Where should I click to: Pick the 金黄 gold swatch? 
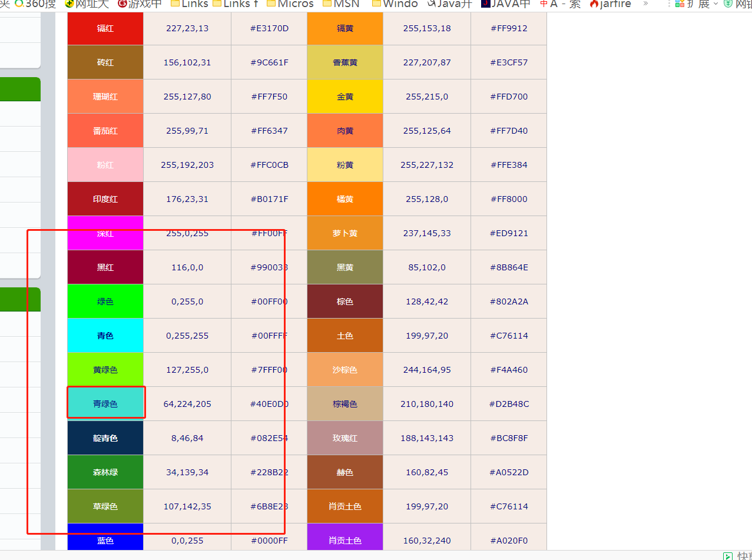pos(345,97)
